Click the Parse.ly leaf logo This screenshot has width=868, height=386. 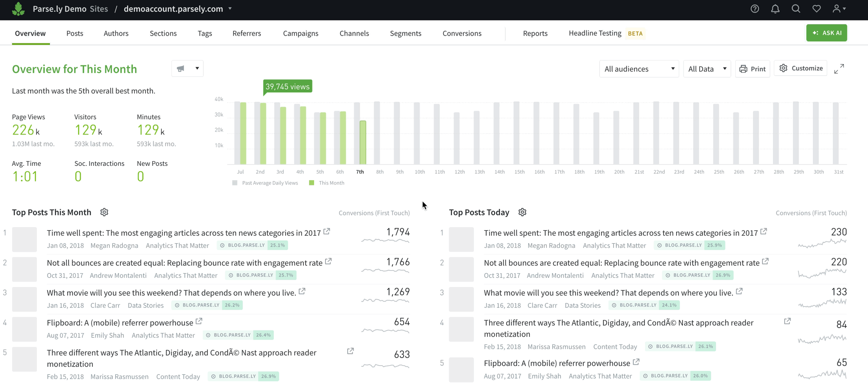(x=18, y=9)
